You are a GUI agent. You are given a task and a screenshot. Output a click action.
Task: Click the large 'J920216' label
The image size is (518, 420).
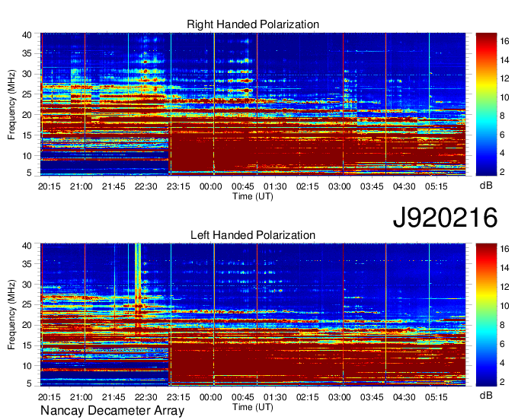point(445,218)
